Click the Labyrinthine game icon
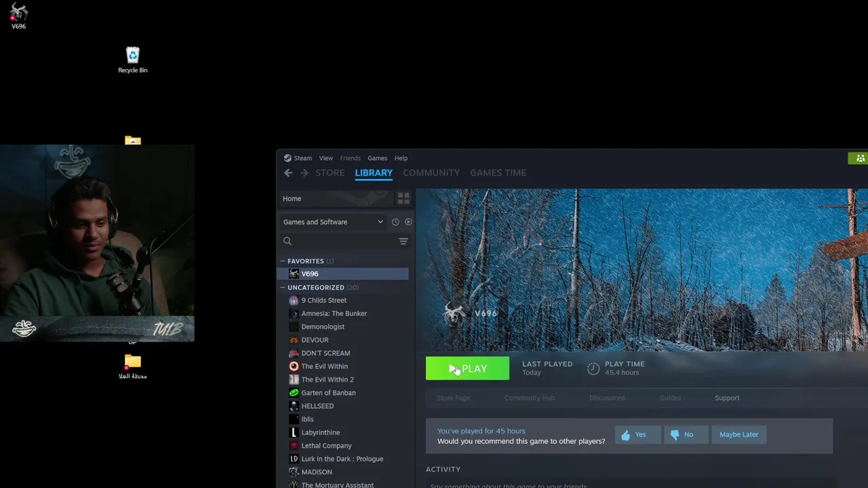 click(x=294, y=432)
